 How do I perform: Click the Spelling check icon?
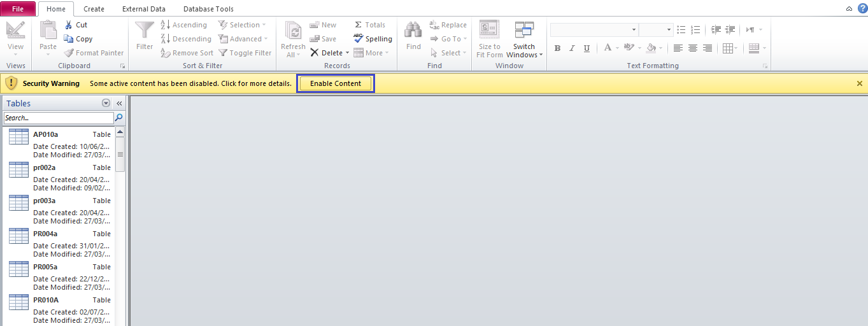359,39
